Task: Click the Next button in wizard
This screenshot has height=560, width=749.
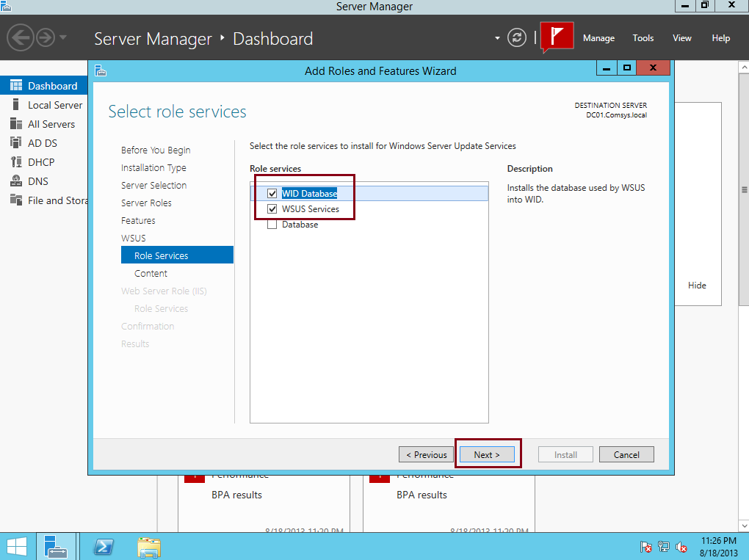Action: coord(487,455)
